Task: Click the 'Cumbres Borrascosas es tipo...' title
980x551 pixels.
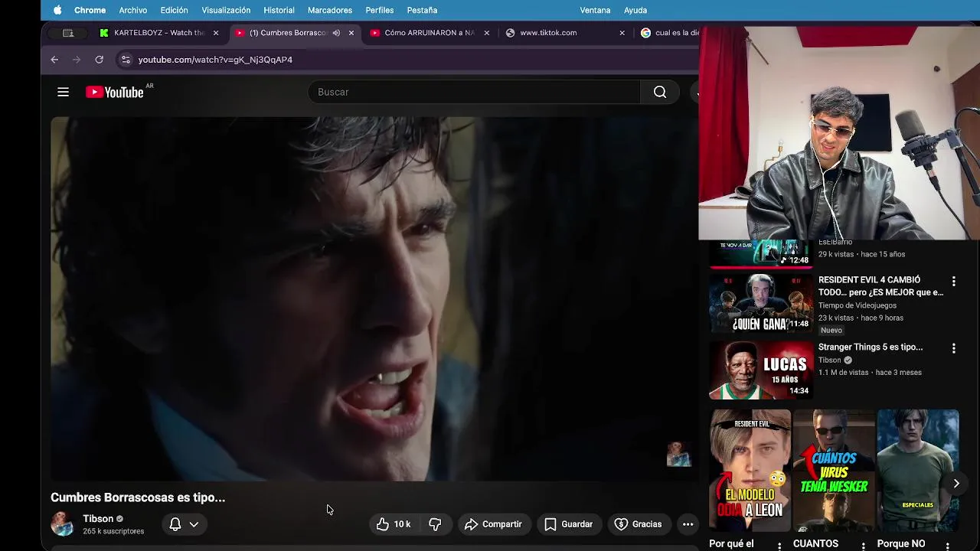Action: (x=138, y=497)
